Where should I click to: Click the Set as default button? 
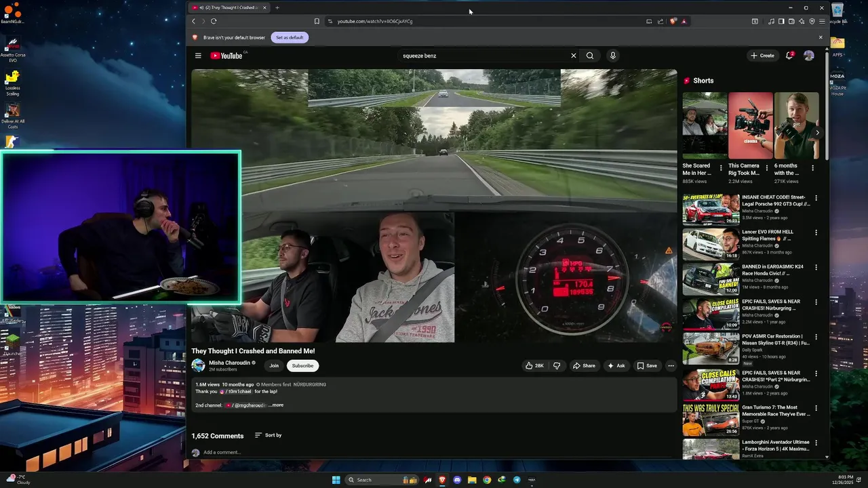point(290,37)
